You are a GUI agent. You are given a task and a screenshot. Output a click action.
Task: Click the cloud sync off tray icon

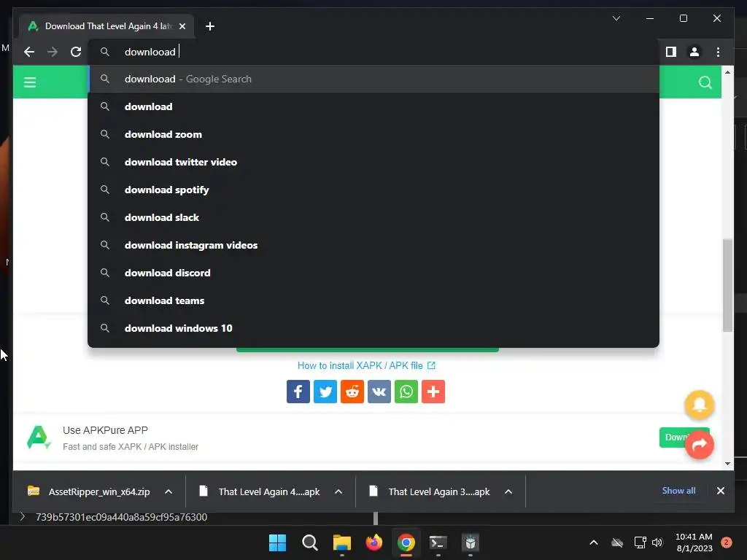tap(617, 542)
